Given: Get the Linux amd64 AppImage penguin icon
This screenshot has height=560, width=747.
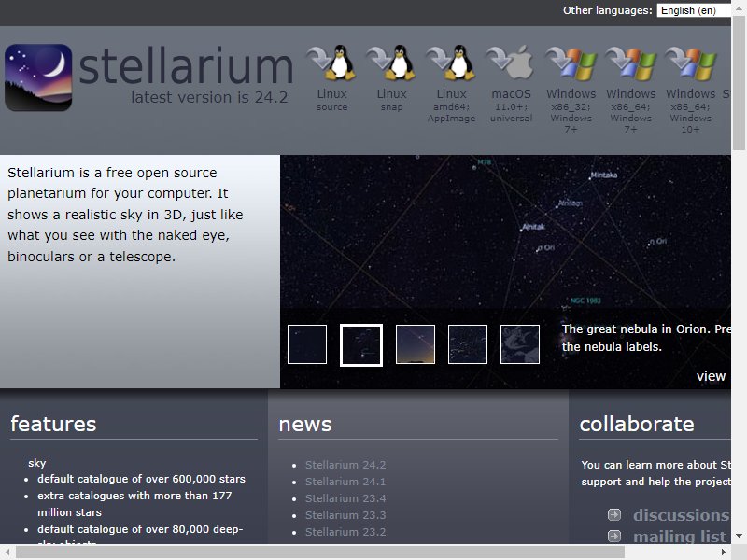Looking at the screenshot, I should (451, 63).
